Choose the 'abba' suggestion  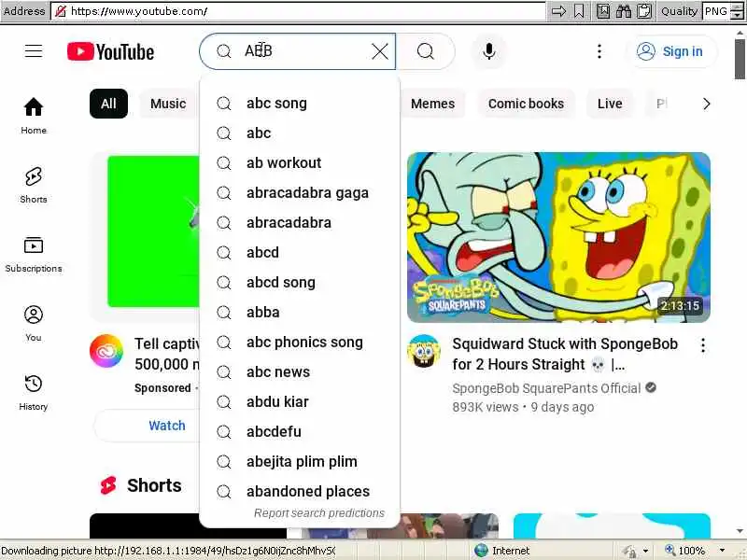[x=300, y=313]
